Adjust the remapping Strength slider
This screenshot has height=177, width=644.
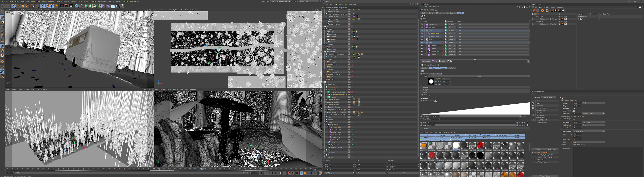(479, 116)
